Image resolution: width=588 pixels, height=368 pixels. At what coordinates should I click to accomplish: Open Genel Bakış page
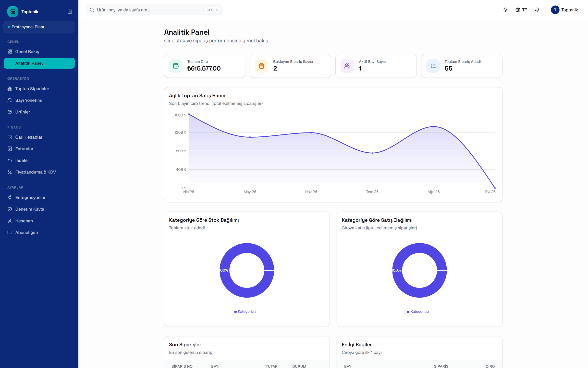[x=39, y=52]
